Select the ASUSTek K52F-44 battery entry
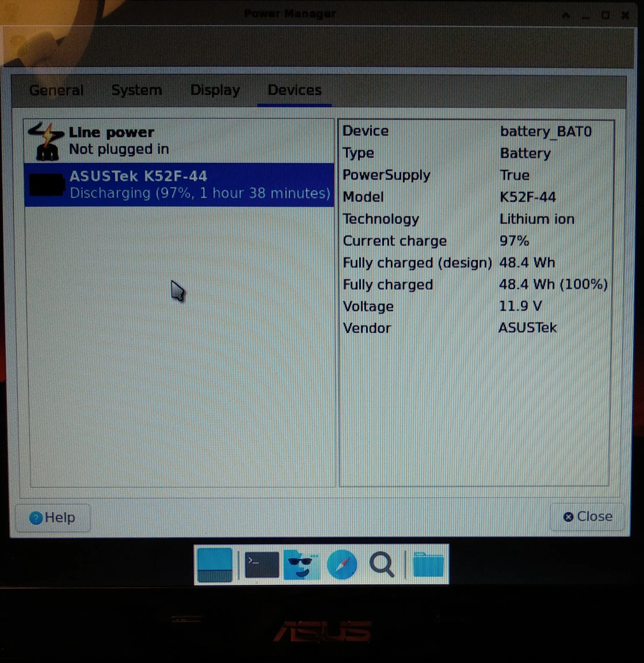The width and height of the screenshot is (644, 663). (179, 185)
